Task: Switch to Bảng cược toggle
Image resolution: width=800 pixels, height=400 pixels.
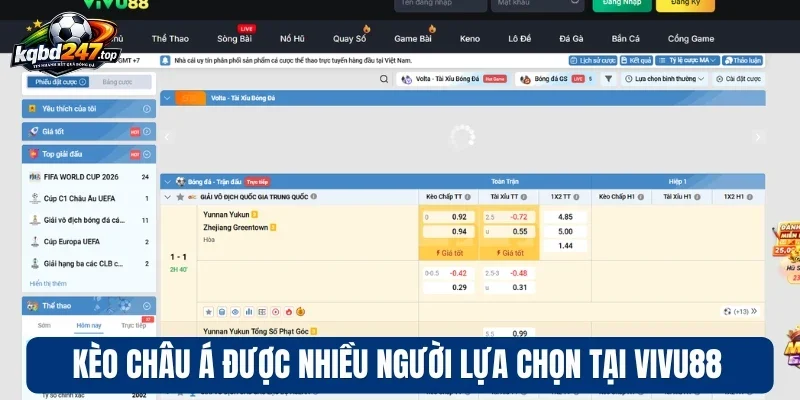Action: [117, 82]
